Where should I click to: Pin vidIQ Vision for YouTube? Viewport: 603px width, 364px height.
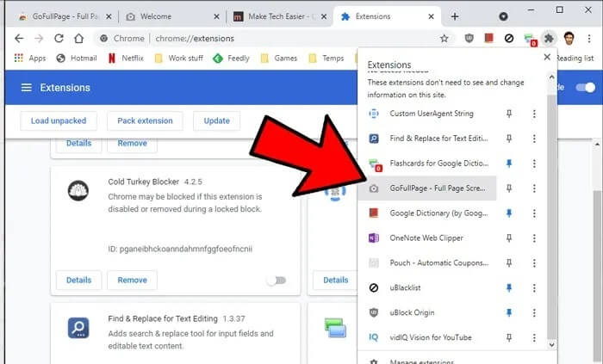509,337
